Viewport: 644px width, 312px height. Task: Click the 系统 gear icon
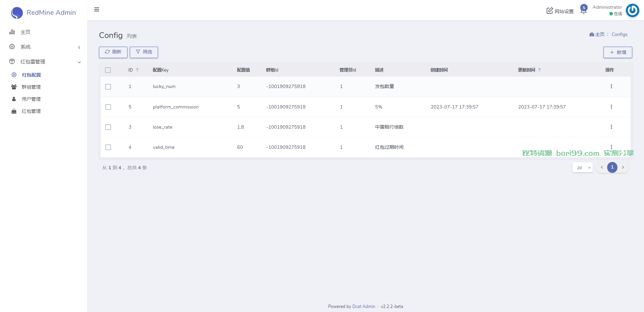(x=12, y=47)
